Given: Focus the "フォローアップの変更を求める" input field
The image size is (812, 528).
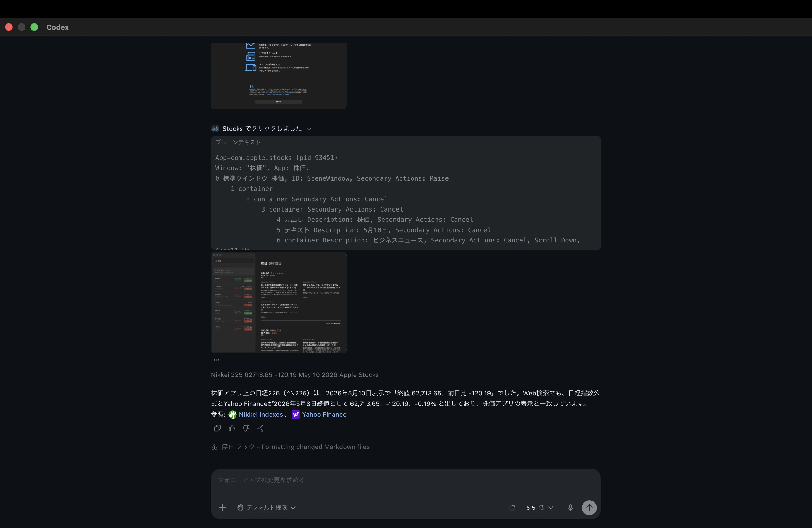Looking at the screenshot, I should click(406, 480).
